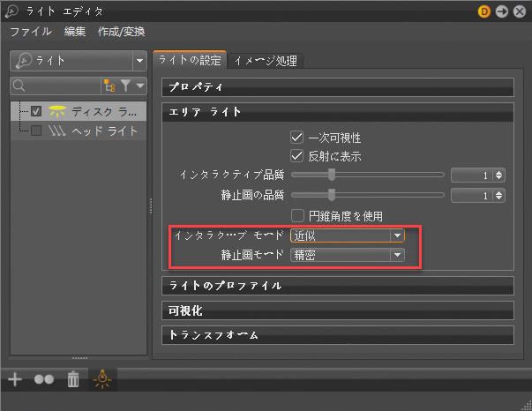Screen dimensions: 532x411
Task: Toggle 反射に表示 checkbox
Action: (296, 156)
